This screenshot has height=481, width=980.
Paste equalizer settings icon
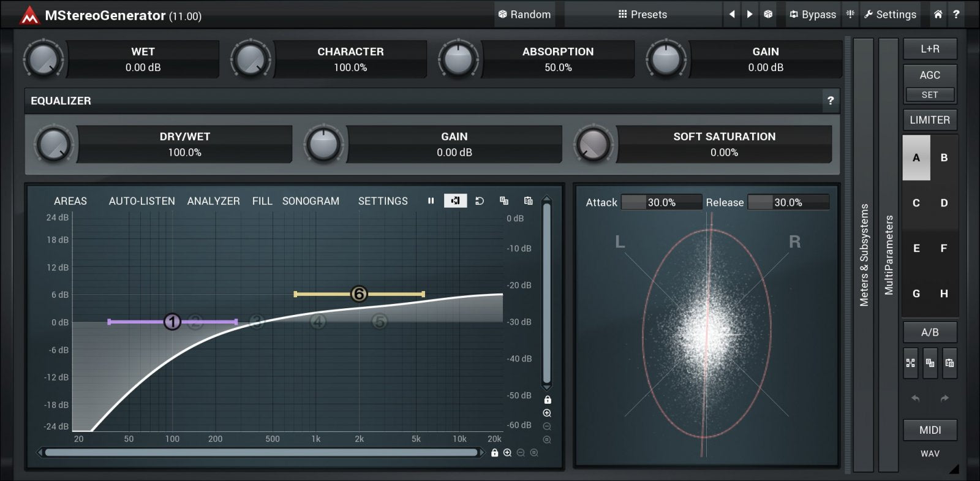(x=529, y=200)
